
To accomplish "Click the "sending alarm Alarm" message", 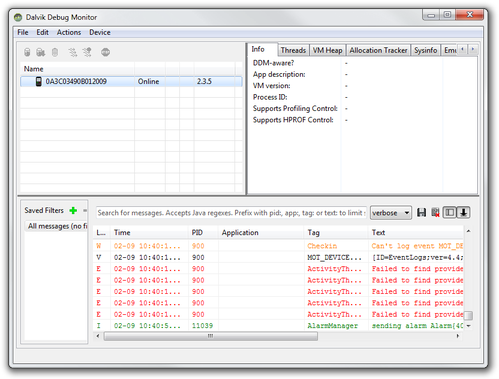I will [417, 326].
